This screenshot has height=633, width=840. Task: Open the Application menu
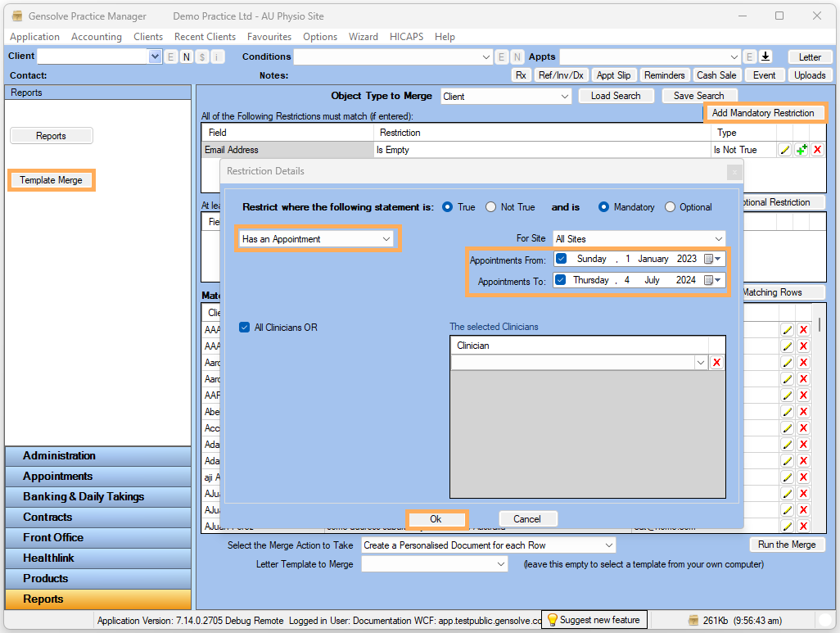(35, 37)
